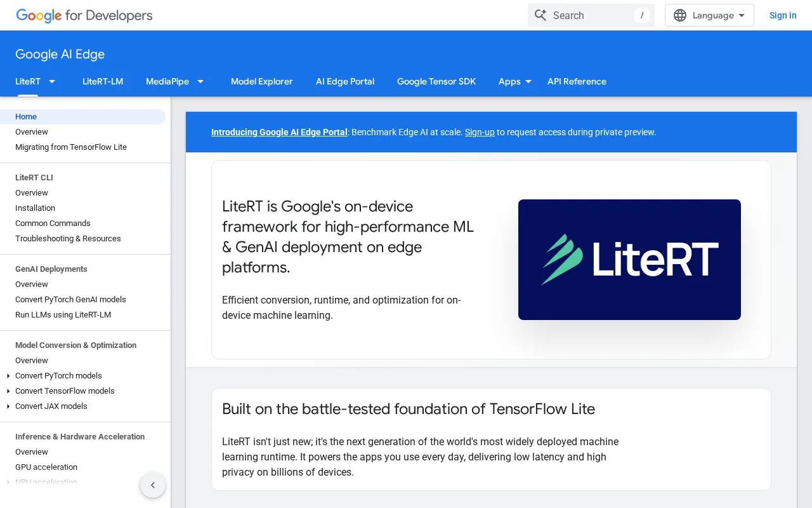Click the GenAI Deployments section heading
Screen dimensions: 812x508
pyautogui.click(x=51, y=269)
